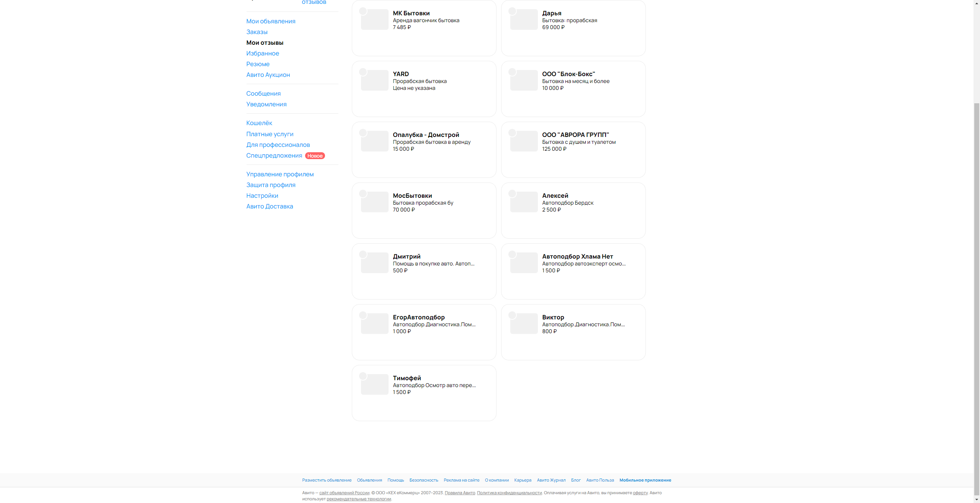Screen dimensions: 980x503
Task: Click the Алексей seller avatar circle
Action: (512, 194)
